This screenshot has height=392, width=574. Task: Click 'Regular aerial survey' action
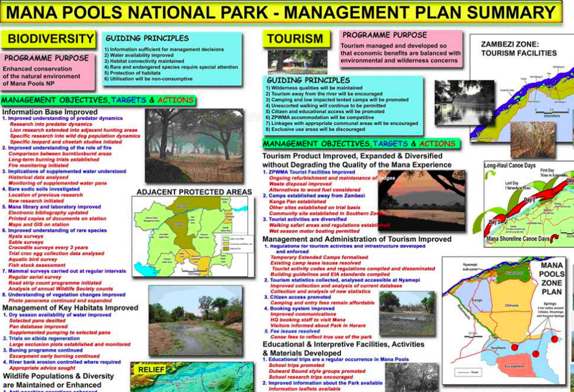(x=35, y=277)
